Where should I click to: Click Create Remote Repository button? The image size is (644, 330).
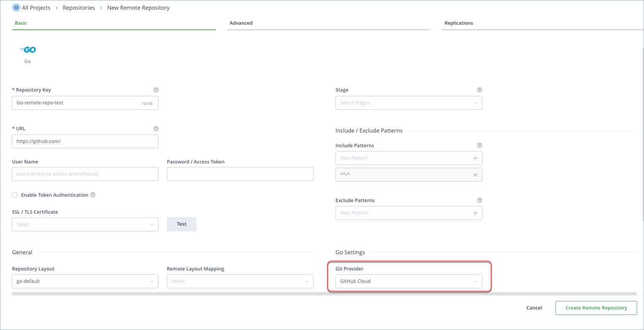pos(596,308)
